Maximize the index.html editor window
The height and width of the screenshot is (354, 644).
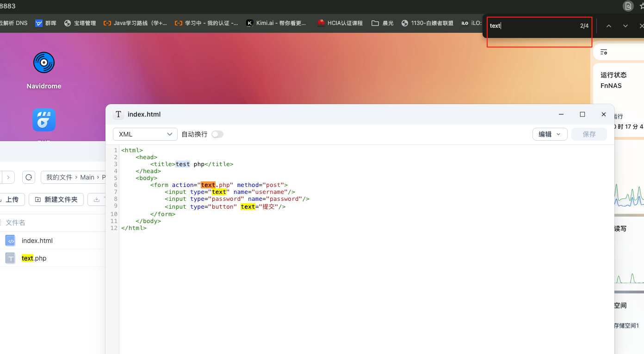click(582, 114)
